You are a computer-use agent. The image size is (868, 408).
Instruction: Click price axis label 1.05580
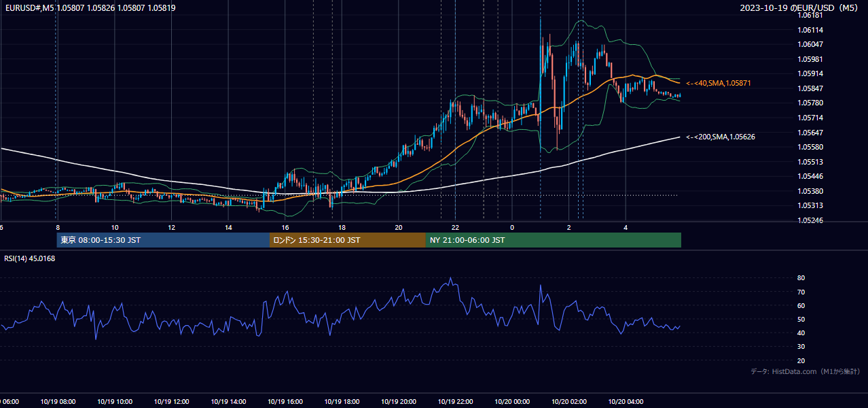tap(811, 147)
